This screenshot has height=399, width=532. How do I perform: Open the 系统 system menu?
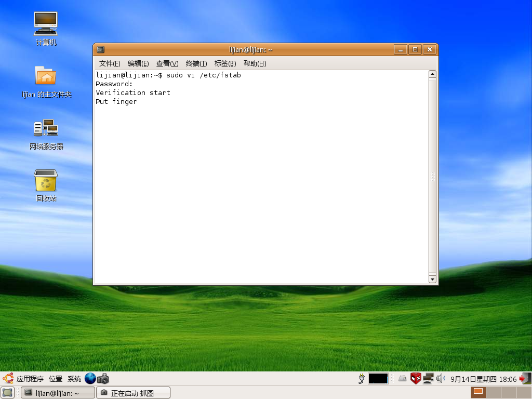point(74,379)
